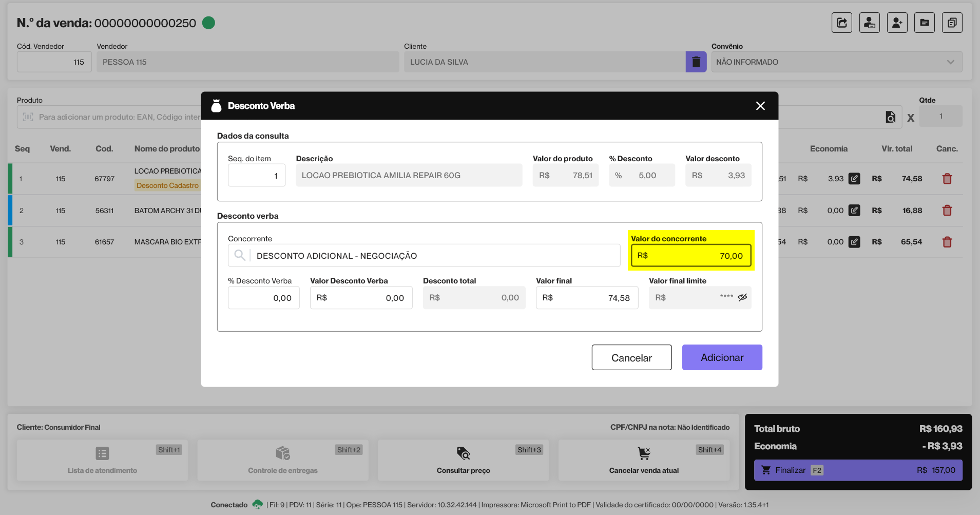Click the share arrow icon at top right
The height and width of the screenshot is (515, 980).
click(841, 23)
